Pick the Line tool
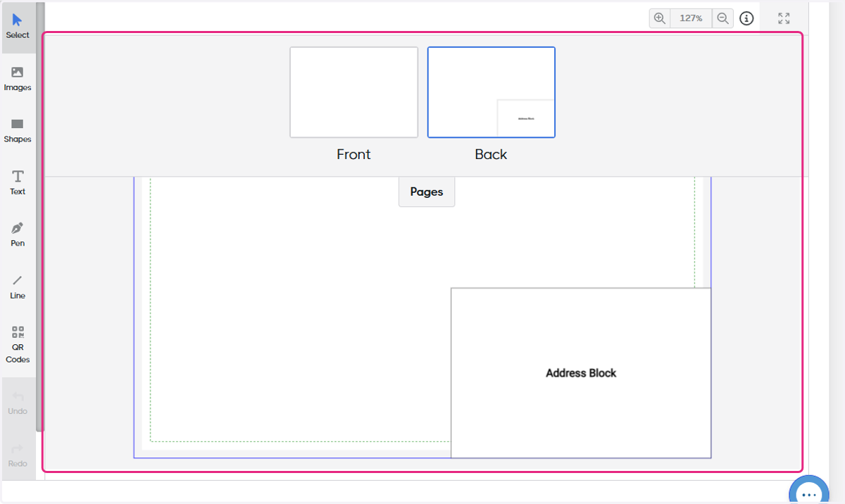Image resolution: width=845 pixels, height=504 pixels. [18, 287]
